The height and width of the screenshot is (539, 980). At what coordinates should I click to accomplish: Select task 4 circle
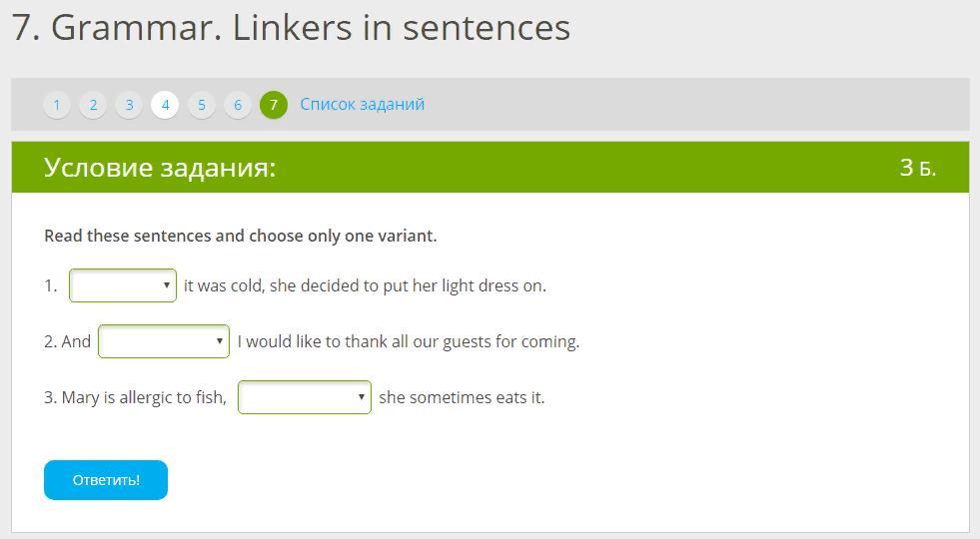165,105
